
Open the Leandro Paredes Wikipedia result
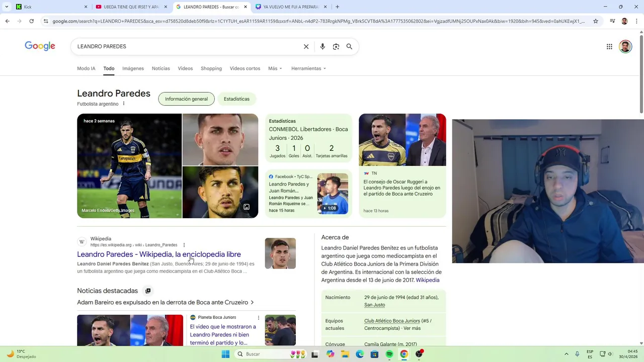(159, 254)
